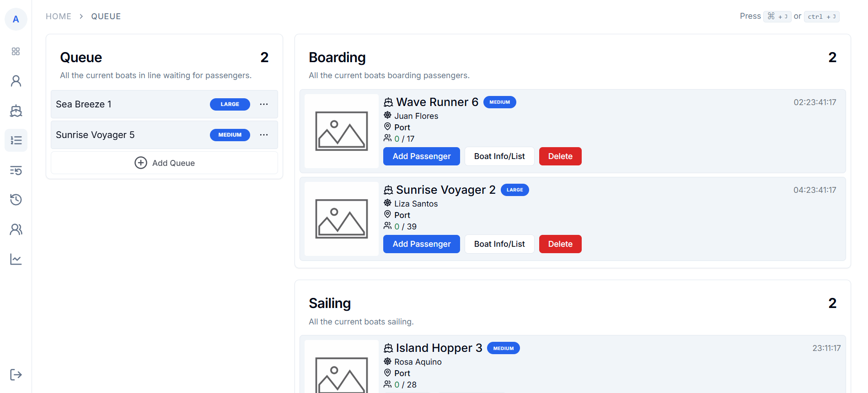Image resolution: width=868 pixels, height=393 pixels.
Task: Open the multiple users icon in sidebar
Action: click(x=16, y=229)
